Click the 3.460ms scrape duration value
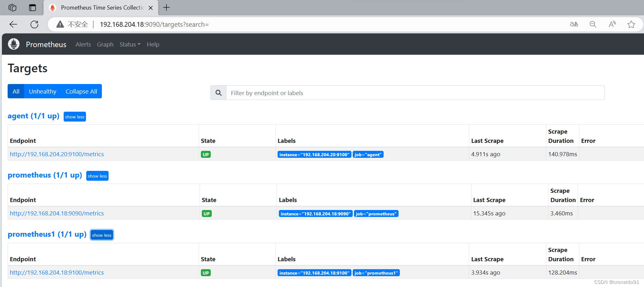The image size is (644, 287). click(562, 213)
